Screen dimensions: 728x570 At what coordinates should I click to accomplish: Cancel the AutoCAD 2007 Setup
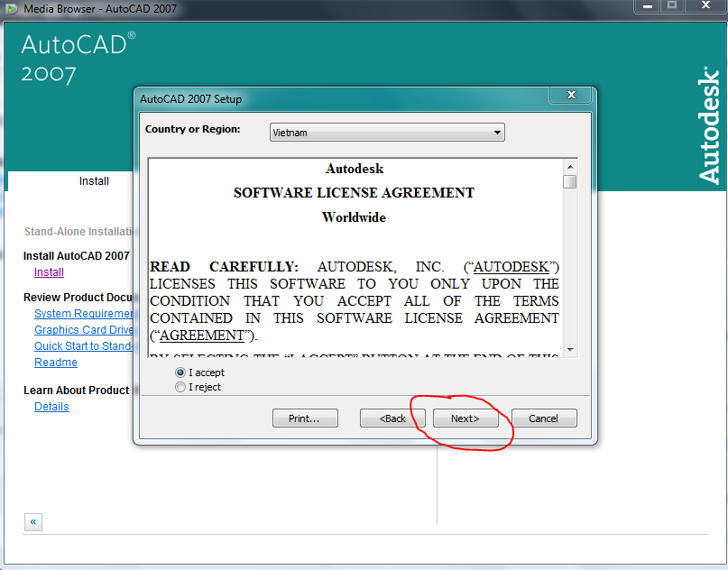[544, 418]
